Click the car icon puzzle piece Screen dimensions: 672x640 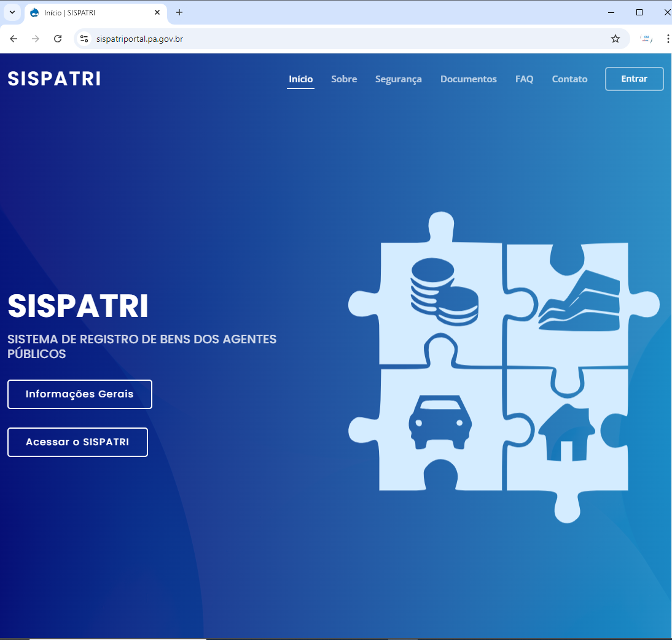440,422
